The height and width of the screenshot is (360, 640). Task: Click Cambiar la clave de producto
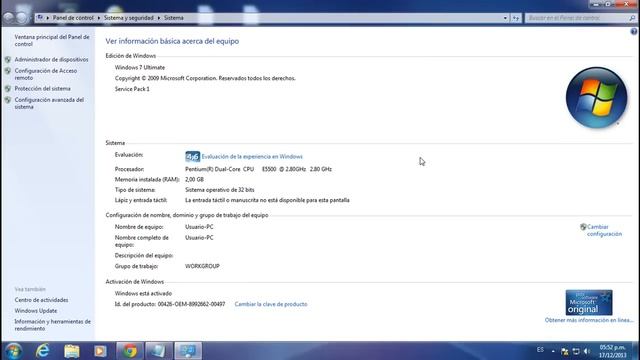[x=271, y=304]
